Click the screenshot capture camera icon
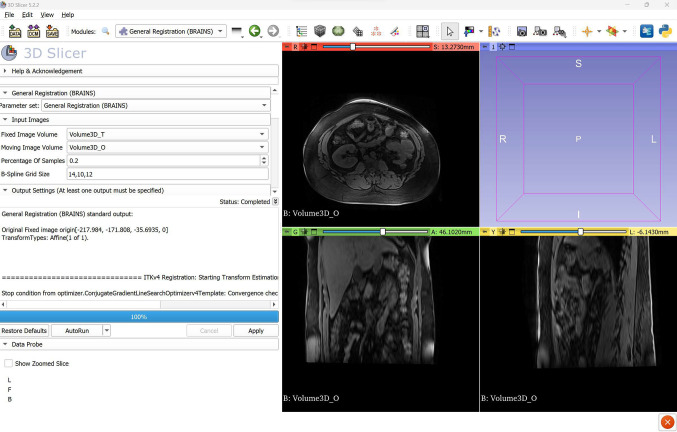The image size is (677, 432). [x=522, y=32]
